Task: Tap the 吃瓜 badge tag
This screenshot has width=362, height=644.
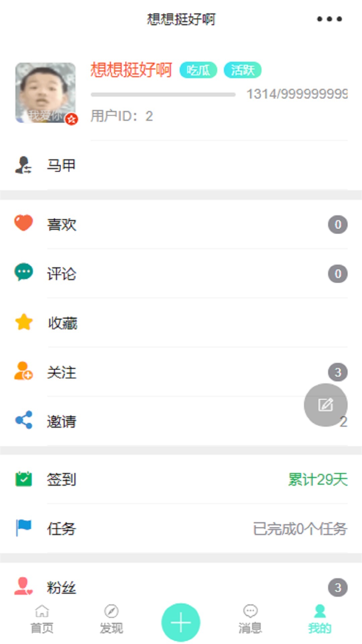Action: pos(198,70)
